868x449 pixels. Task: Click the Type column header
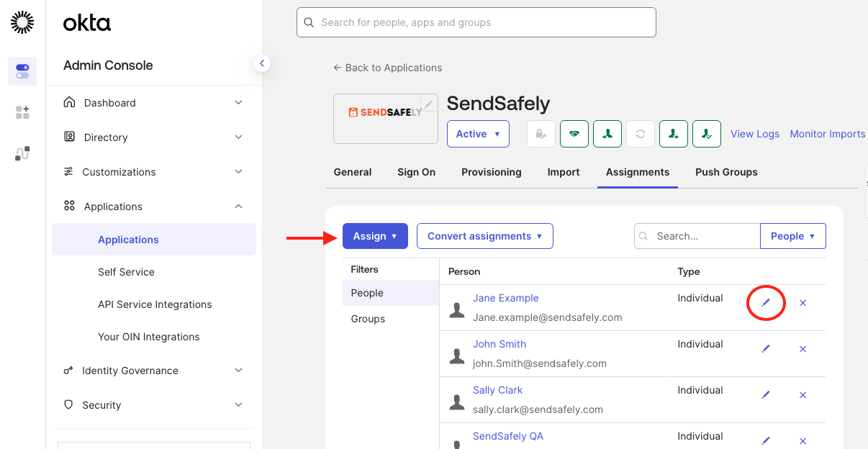[689, 271]
